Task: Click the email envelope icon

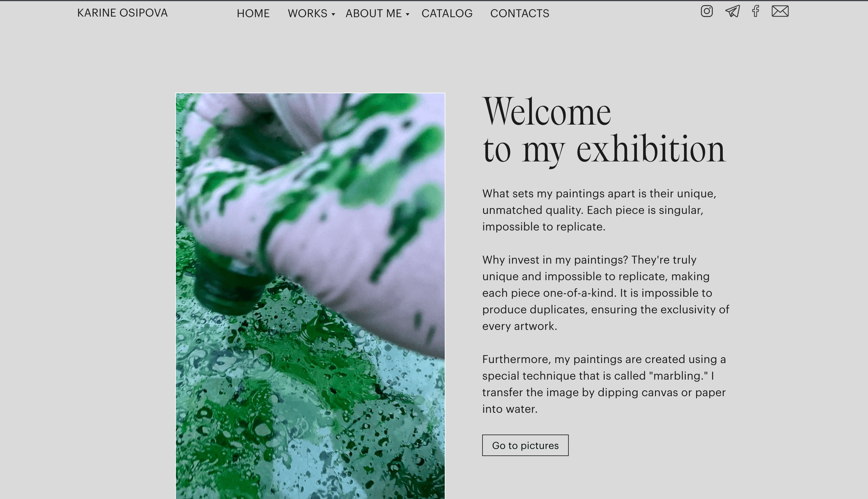Action: tap(780, 11)
